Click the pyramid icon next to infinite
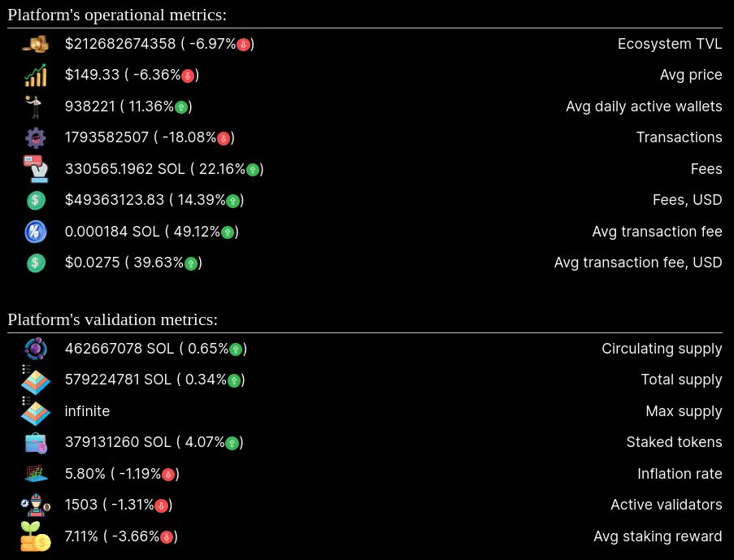Image resolution: width=734 pixels, height=560 pixels. point(36,411)
